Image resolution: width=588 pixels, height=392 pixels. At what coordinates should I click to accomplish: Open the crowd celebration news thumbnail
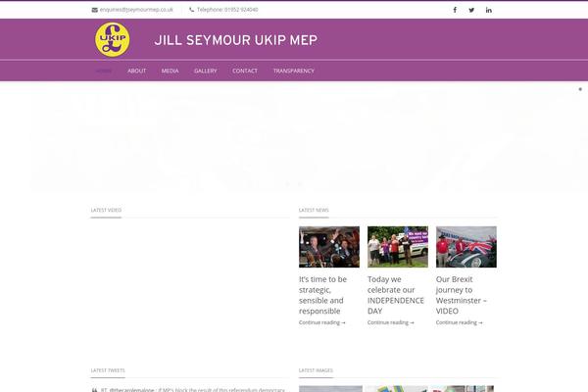329,247
